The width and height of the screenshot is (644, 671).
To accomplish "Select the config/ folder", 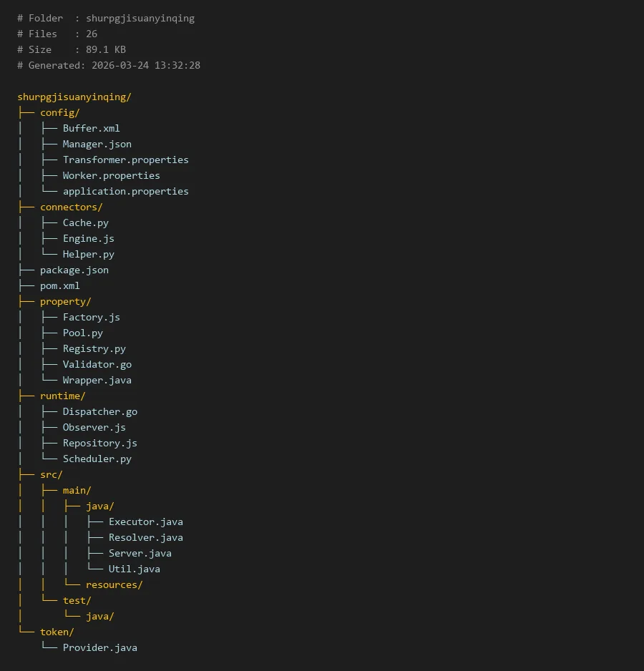I will coord(59,112).
